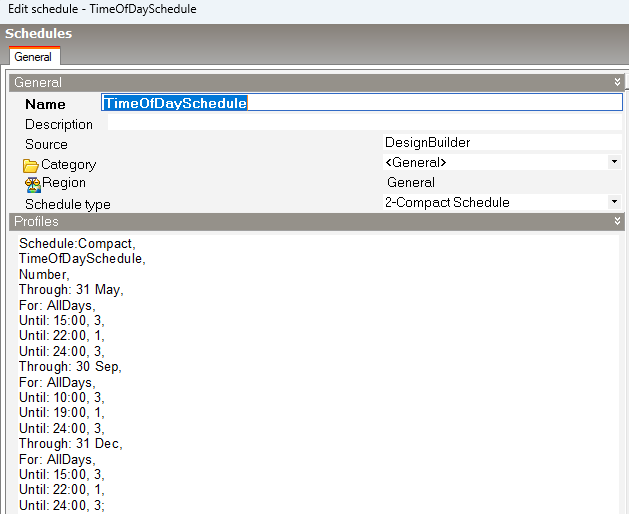Open the Schedule type dropdown arrow
The image size is (629, 514).
click(x=613, y=202)
